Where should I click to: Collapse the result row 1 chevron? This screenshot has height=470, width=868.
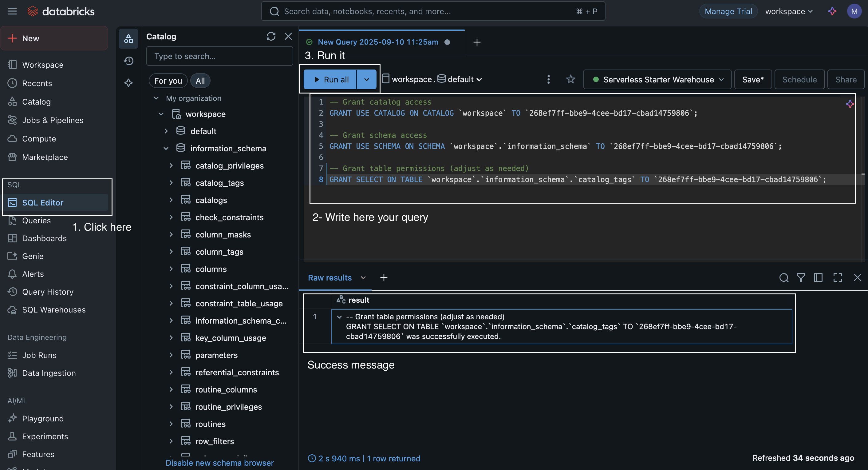tap(339, 317)
